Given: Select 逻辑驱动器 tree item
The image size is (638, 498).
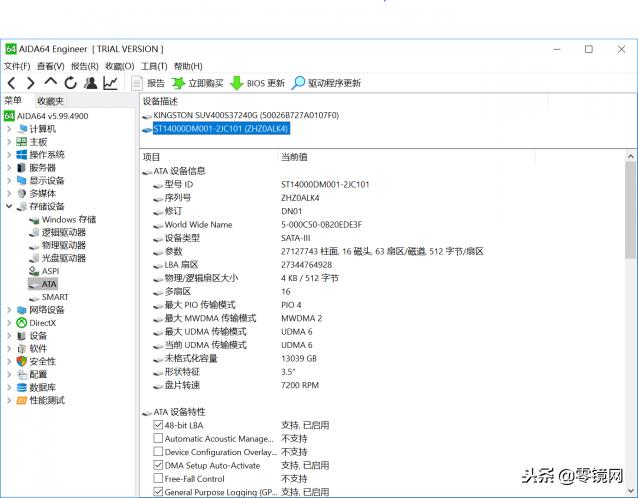Looking at the screenshot, I should tap(63, 232).
